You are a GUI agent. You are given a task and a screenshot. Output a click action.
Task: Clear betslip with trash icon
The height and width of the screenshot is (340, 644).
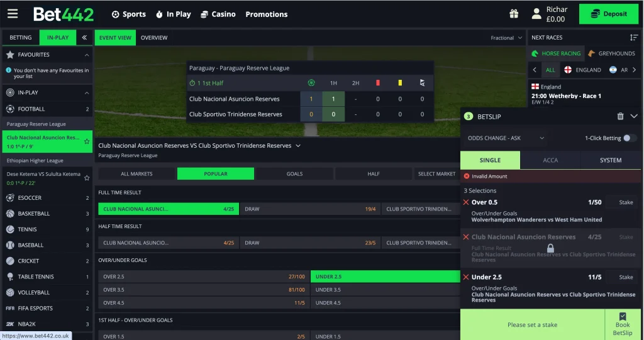620,117
